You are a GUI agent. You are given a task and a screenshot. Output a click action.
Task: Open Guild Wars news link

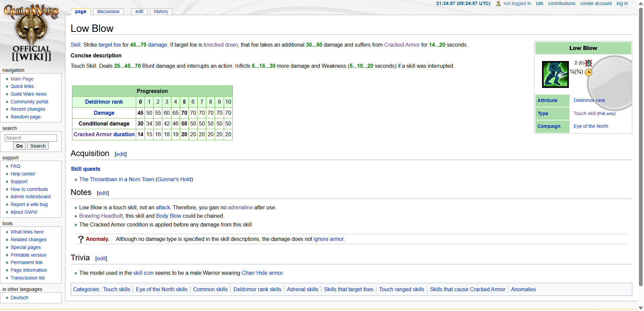tap(29, 94)
